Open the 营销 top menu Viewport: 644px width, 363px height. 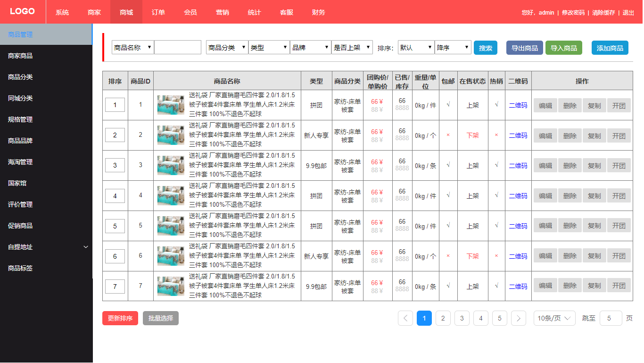223,12
